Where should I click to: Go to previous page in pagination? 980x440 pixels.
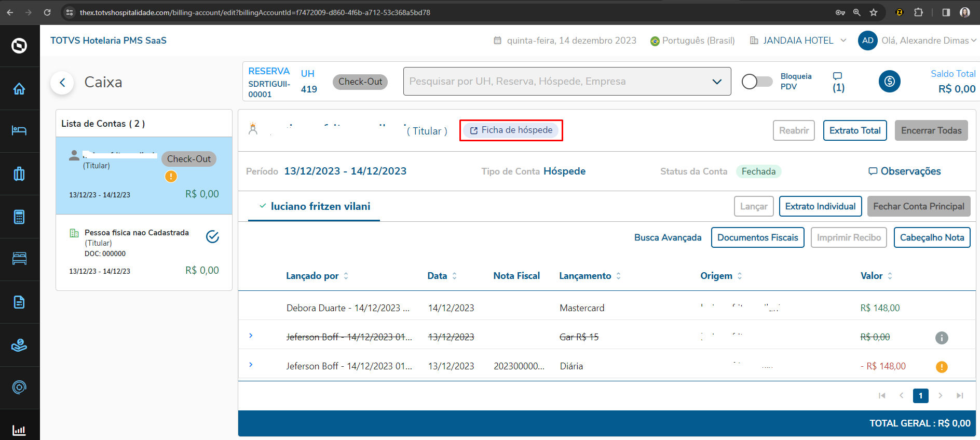[902, 396]
